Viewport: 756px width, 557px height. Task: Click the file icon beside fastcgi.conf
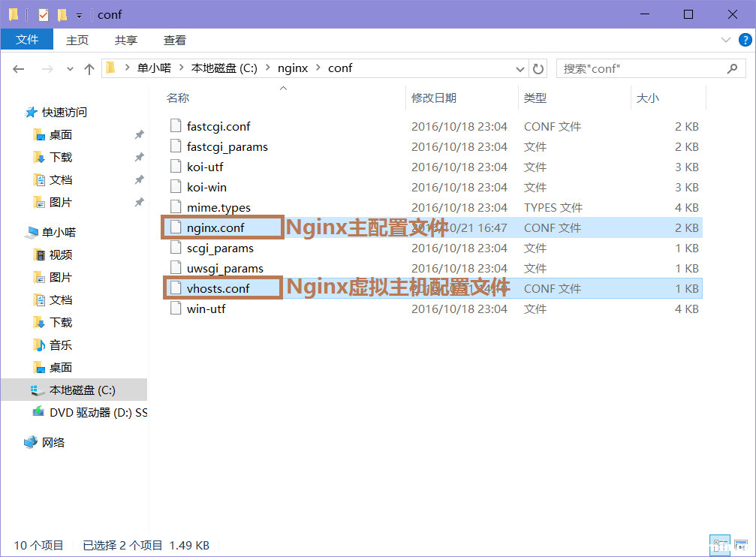(176, 126)
